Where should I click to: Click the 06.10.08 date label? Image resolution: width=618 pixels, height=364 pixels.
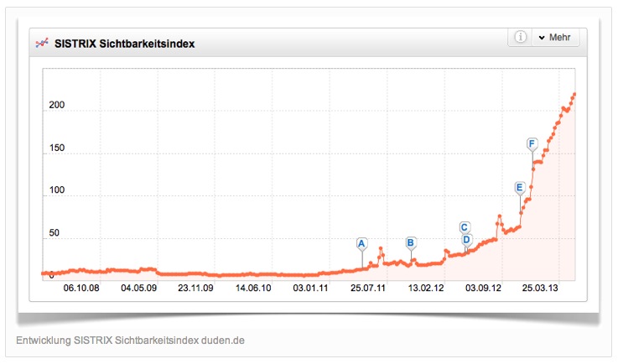(82, 288)
